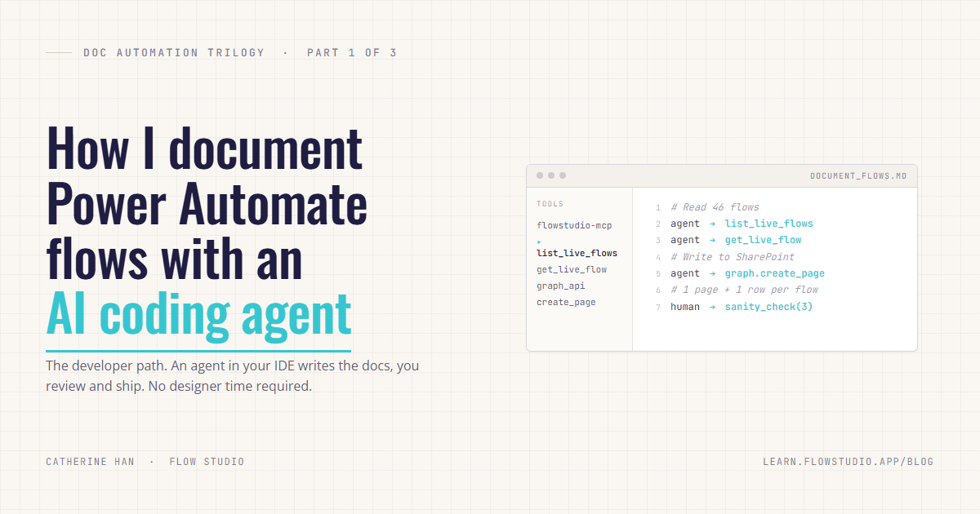Open the LEARN.FLOWSTUDIO.APP/BLOG link
The height and width of the screenshot is (514, 980).
[848, 462]
